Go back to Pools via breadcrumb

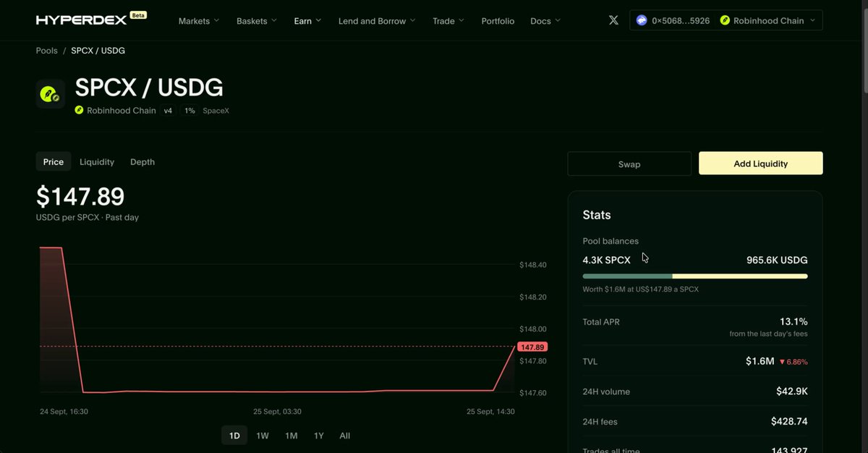coord(47,51)
